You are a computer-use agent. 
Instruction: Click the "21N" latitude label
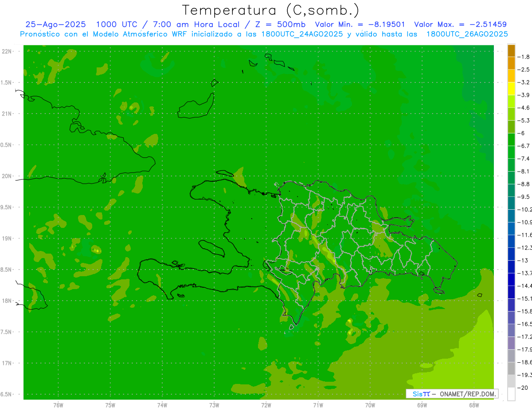tap(7, 114)
